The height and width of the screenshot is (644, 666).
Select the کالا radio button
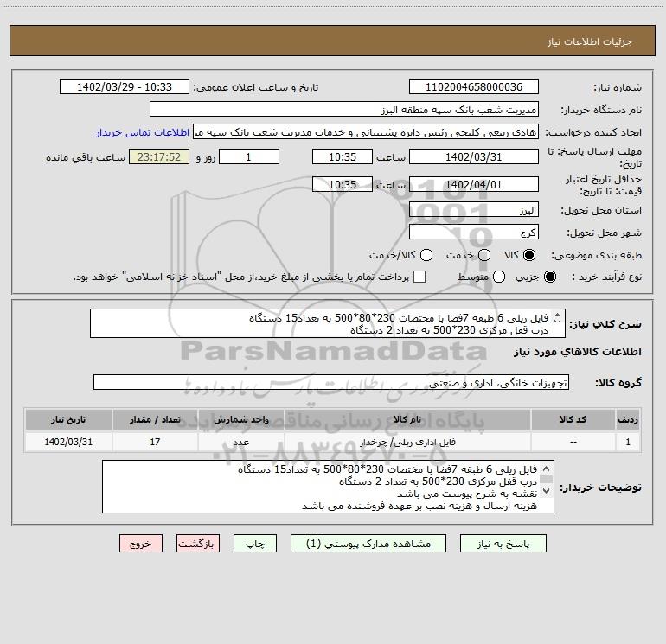[x=529, y=255]
